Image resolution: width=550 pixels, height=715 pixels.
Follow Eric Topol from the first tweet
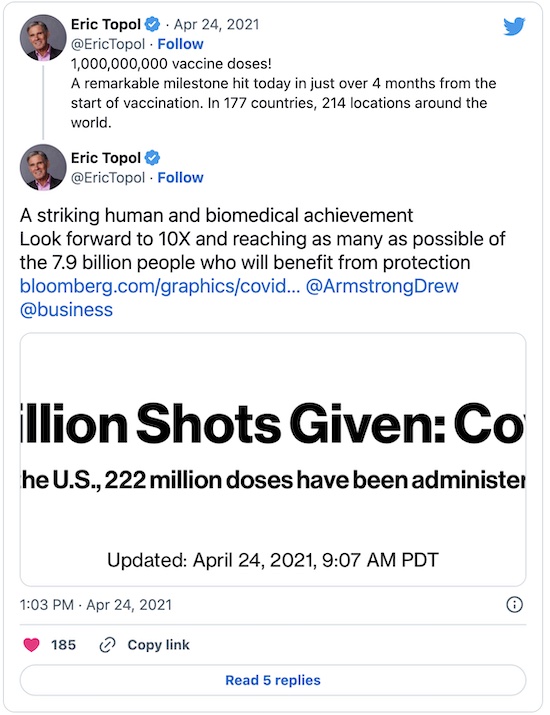[180, 44]
